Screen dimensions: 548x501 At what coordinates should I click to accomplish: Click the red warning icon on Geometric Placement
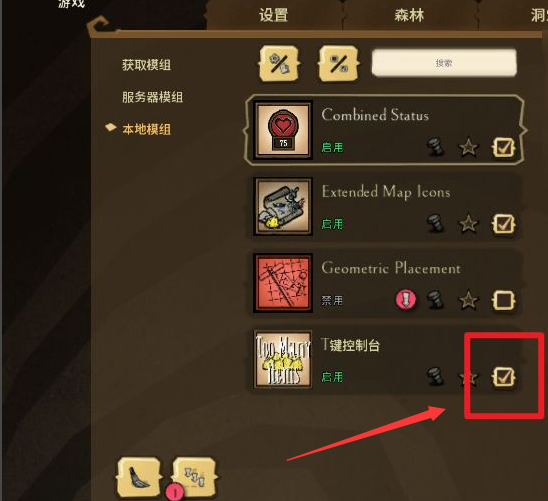tap(405, 300)
